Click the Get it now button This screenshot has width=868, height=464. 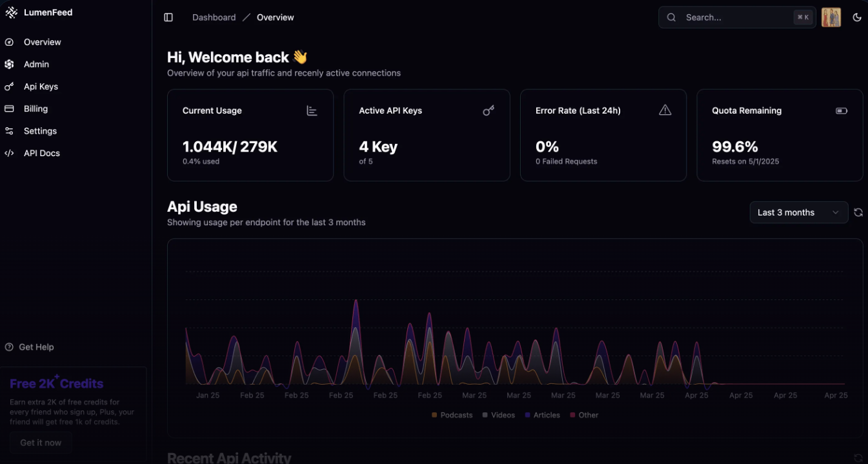coord(41,443)
